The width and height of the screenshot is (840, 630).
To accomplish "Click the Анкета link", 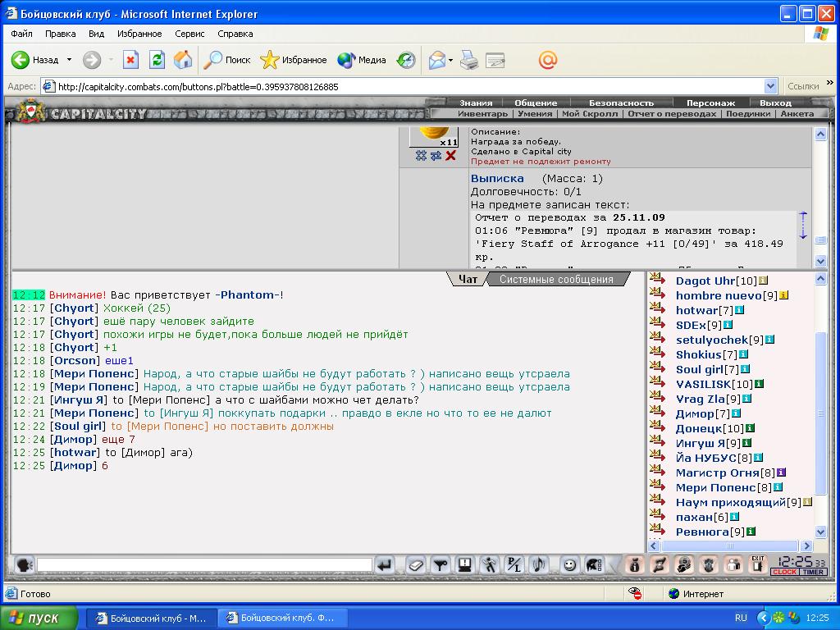I will [x=797, y=113].
